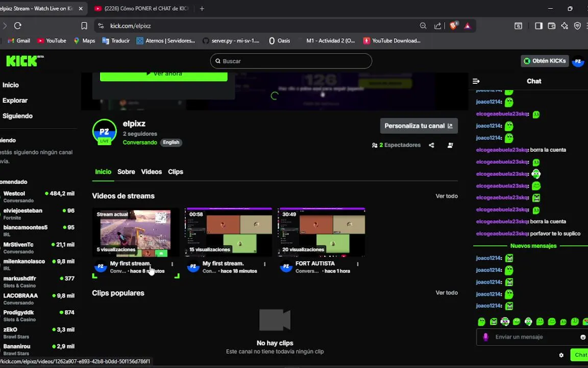Click the browser address bar URL kick.com/elpixz
The width and height of the screenshot is (588, 368).
[x=131, y=26]
